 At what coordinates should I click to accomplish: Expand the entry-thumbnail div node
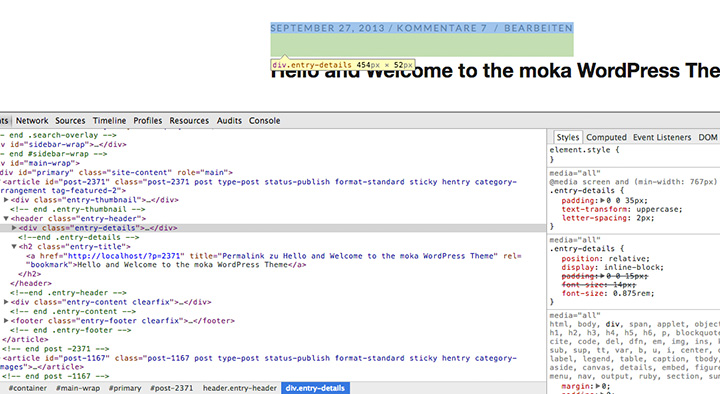pos(6,200)
